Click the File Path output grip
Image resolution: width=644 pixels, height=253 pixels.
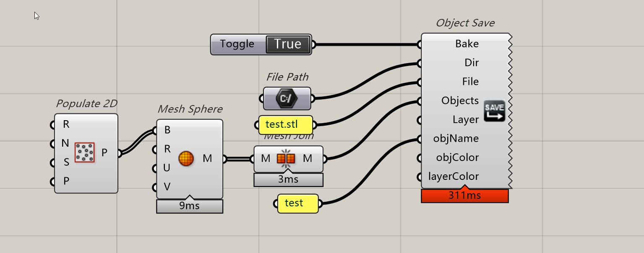[313, 99]
